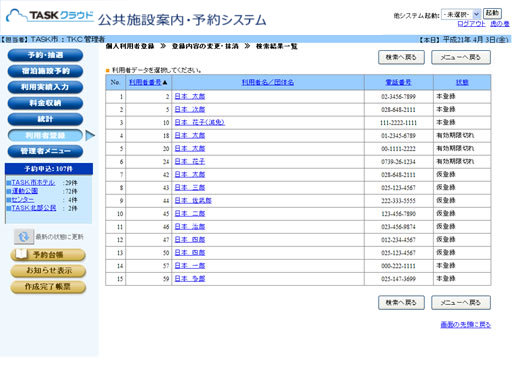Click 検索へ戻る button above the table

[401, 57]
